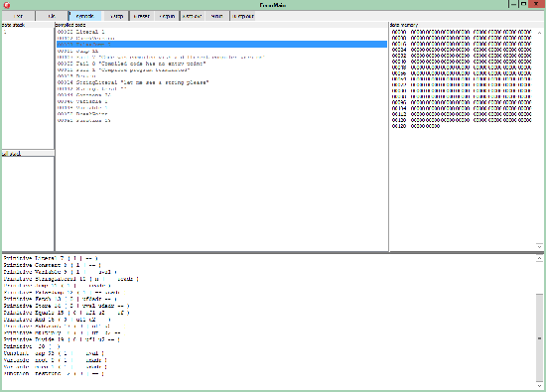Viewport: 546px width, 392px height.
Task: Select data memory row at address 0032
Action: tap(462, 56)
